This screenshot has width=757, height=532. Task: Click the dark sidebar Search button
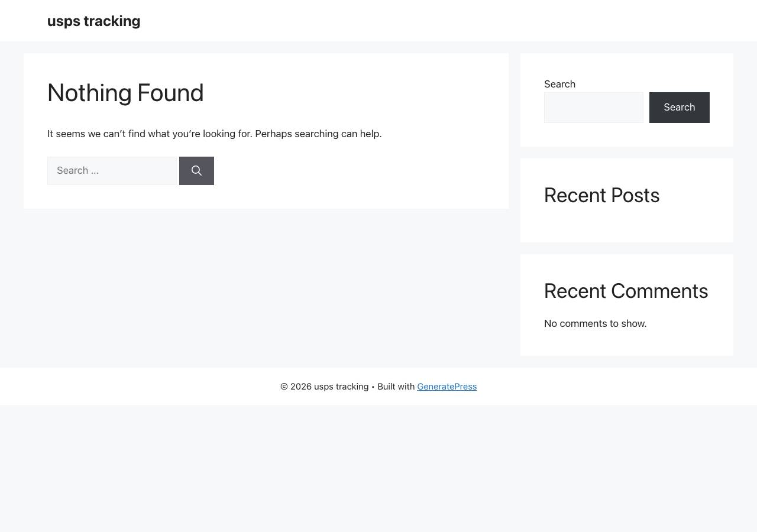pos(680,108)
